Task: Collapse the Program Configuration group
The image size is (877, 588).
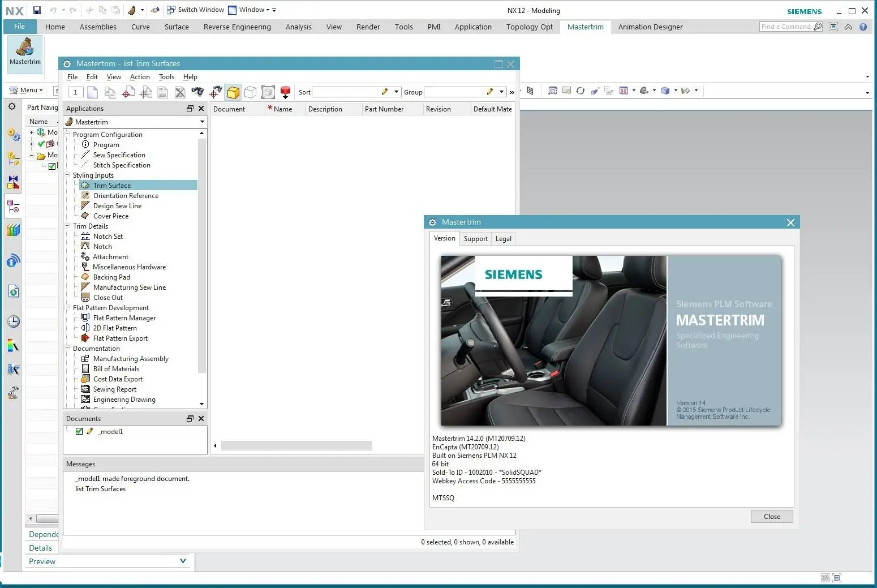Action: point(67,135)
